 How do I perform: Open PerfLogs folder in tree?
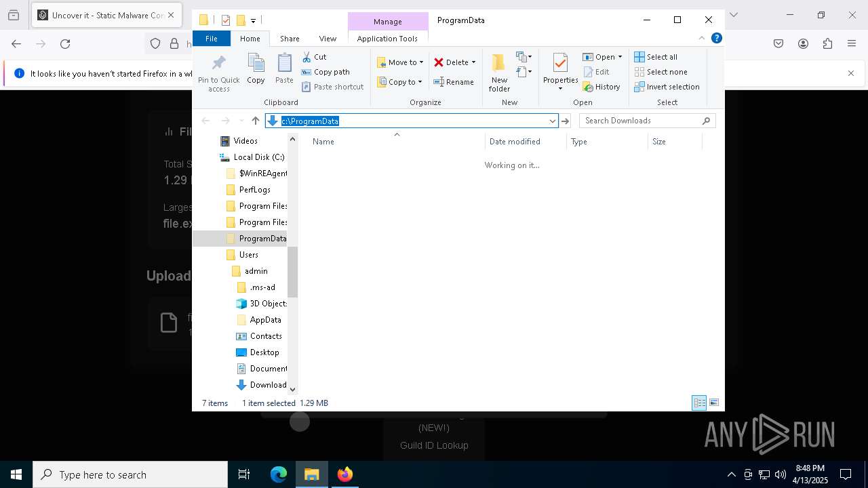(254, 190)
